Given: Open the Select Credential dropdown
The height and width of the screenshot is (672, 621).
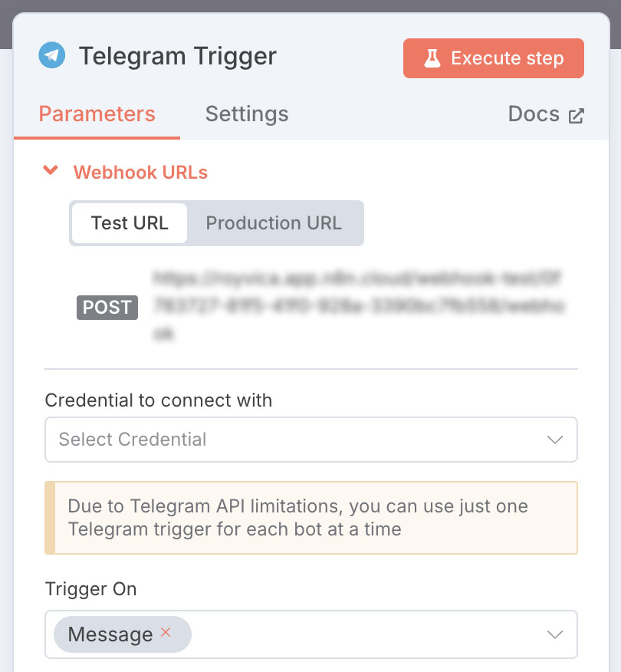Looking at the screenshot, I should [299, 440].
